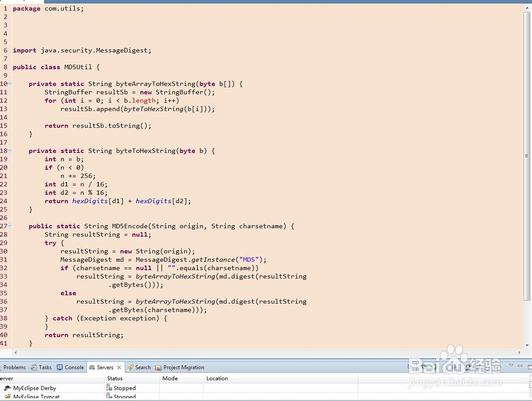The height and width of the screenshot is (401, 532).
Task: Click the 'else' keyword on line 35
Action: pos(68,293)
